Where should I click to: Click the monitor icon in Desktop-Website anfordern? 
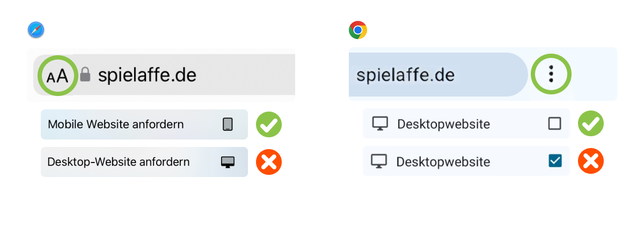point(228,162)
